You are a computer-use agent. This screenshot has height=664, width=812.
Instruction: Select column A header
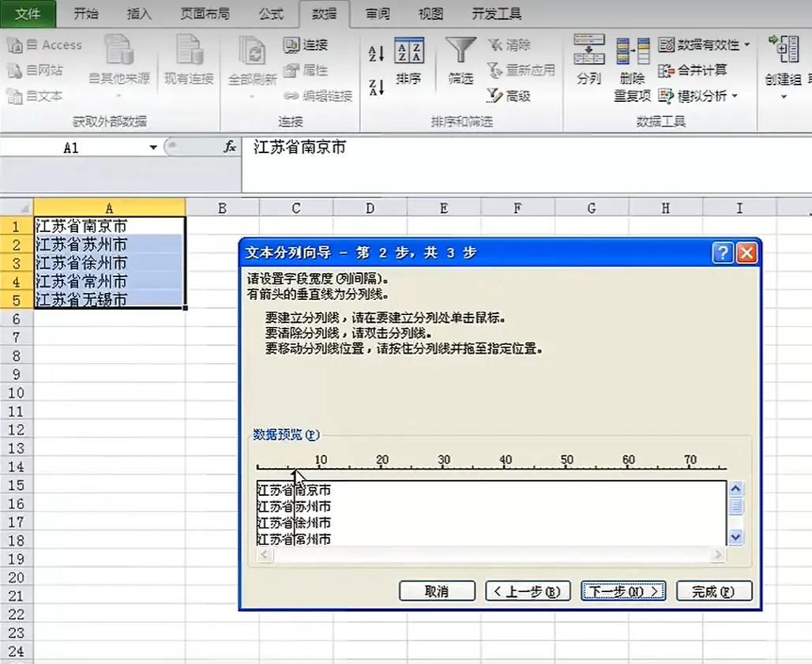pyautogui.click(x=109, y=208)
